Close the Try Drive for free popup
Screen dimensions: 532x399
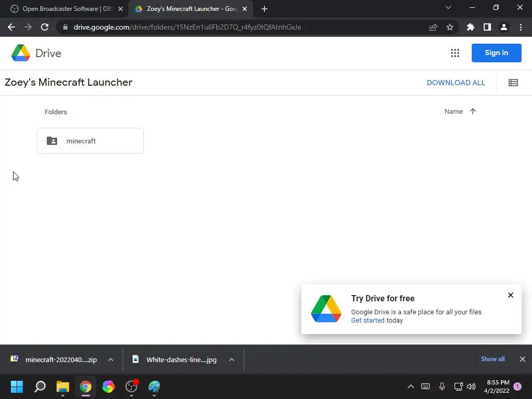(x=510, y=295)
